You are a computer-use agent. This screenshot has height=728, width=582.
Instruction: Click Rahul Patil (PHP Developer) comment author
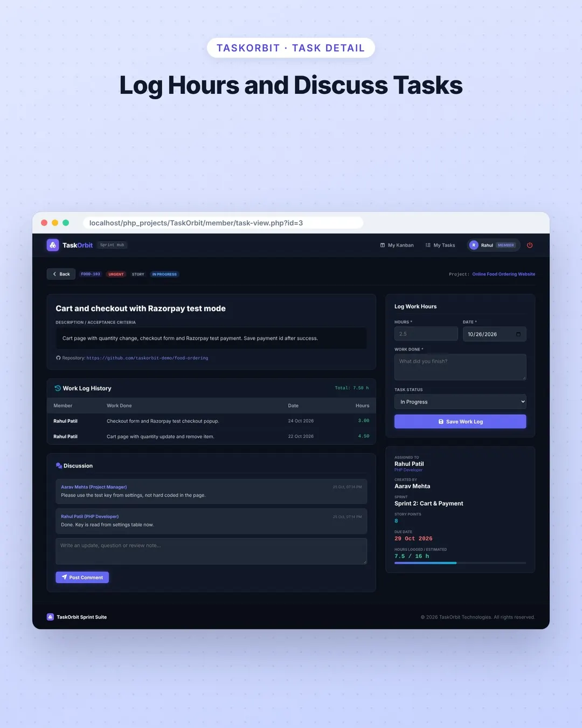[89, 517]
